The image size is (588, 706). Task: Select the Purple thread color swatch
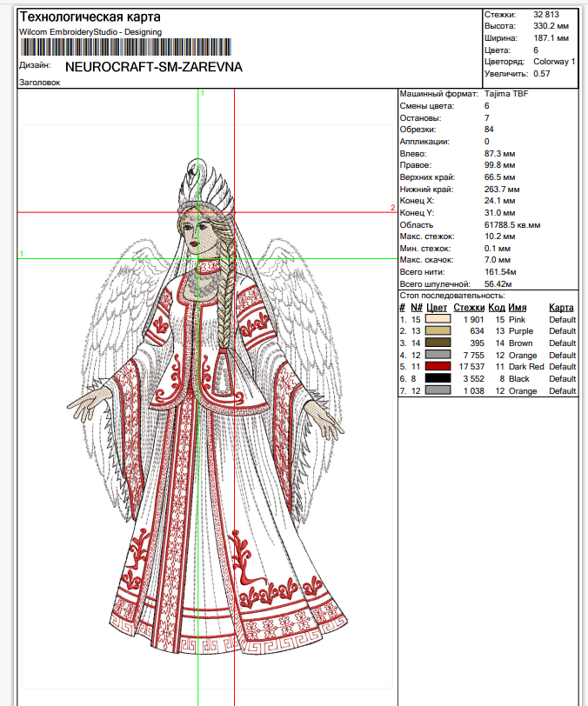tap(438, 331)
